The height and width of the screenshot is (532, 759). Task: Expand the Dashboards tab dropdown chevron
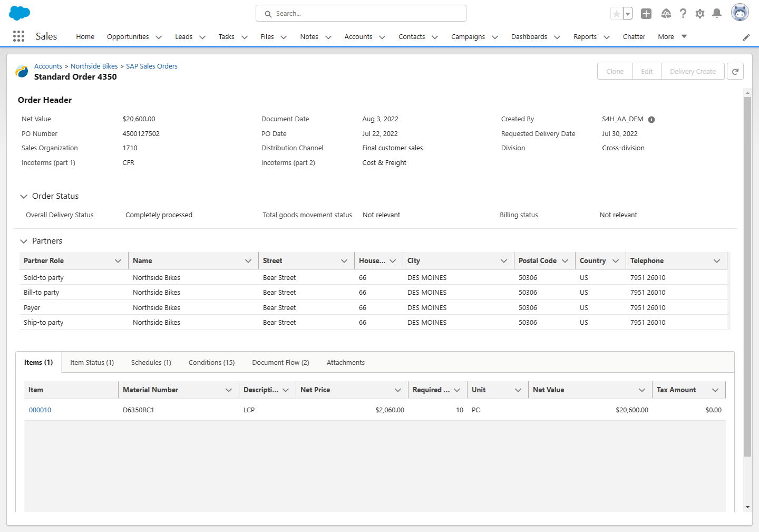click(557, 37)
